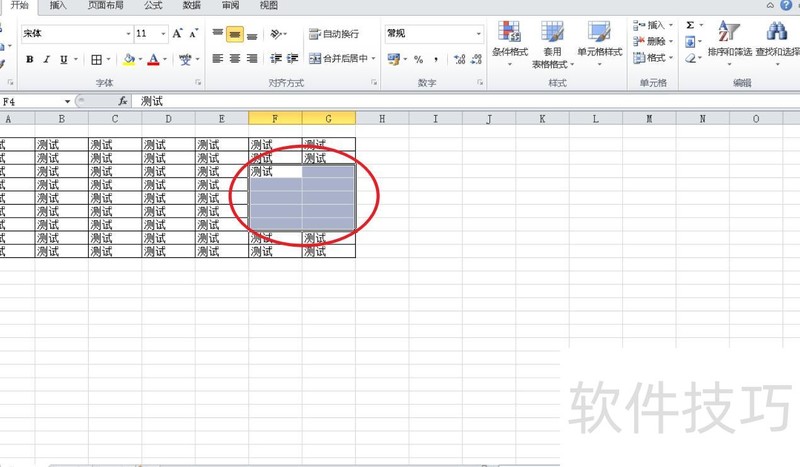Align text to the left
Screen dimensions: 800x467
218,59
